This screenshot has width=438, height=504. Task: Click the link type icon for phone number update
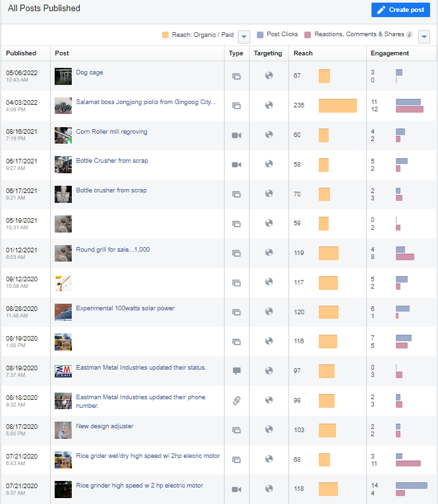click(236, 401)
